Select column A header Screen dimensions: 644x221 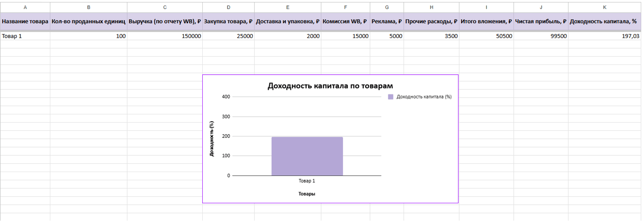coord(25,7)
